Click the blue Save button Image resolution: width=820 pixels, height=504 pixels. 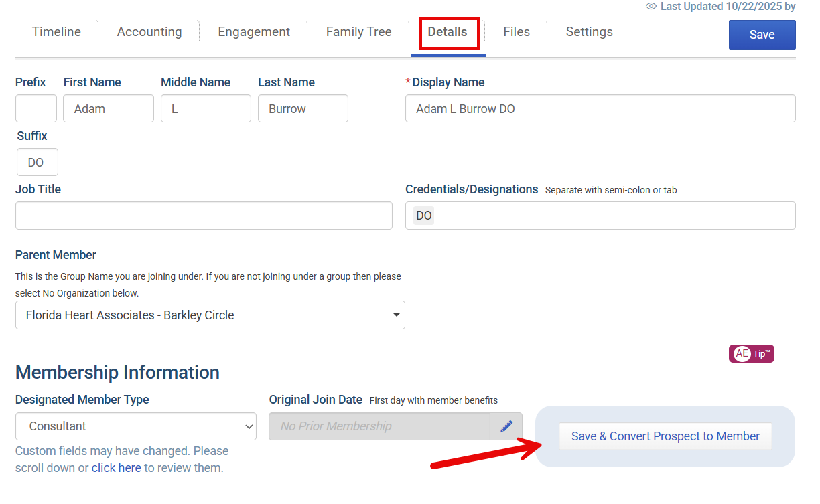point(762,35)
